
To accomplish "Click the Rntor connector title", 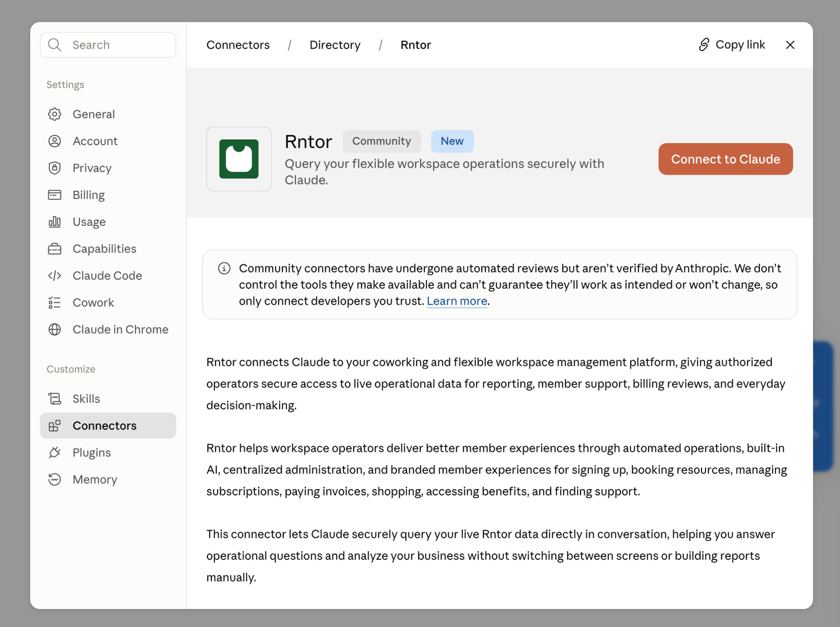I will coord(308,142).
